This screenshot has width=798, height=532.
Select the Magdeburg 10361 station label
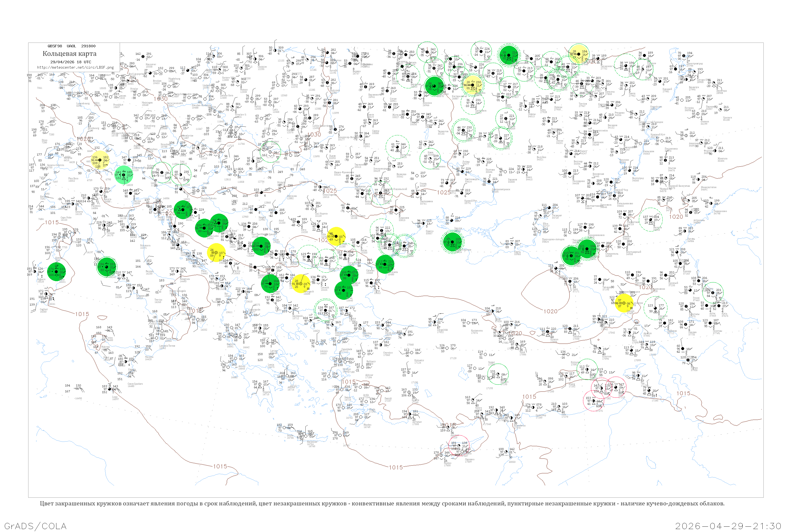click(x=174, y=80)
